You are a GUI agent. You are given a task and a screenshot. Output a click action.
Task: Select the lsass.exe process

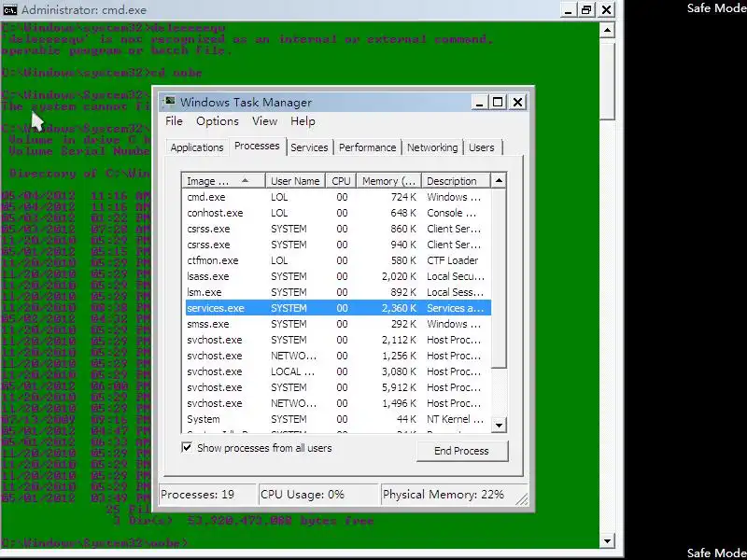337,276
